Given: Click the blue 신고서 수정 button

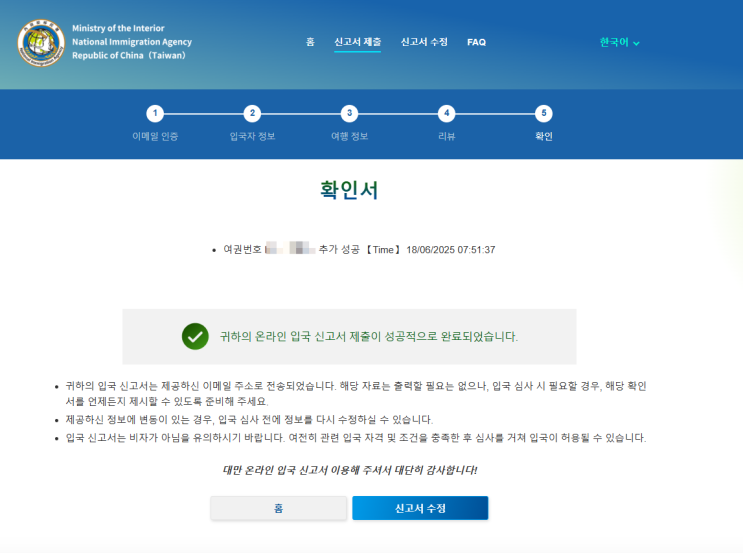Looking at the screenshot, I should [x=420, y=508].
